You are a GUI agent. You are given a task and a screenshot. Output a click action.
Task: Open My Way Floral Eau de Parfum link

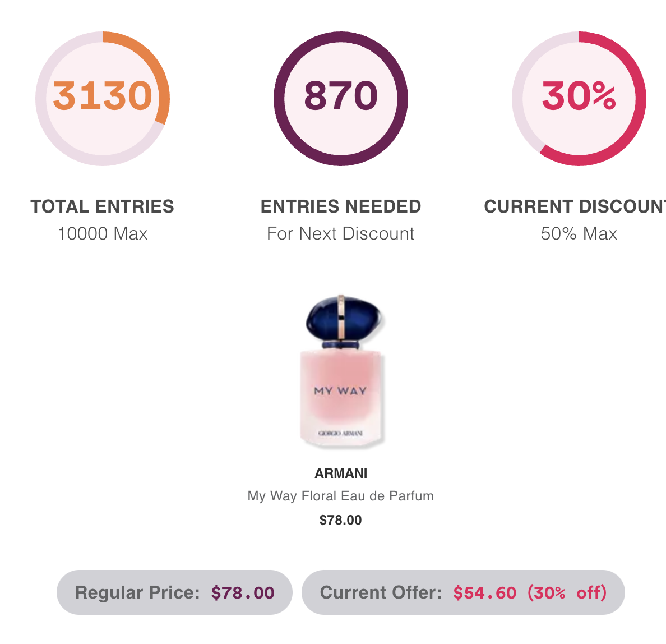click(x=341, y=496)
